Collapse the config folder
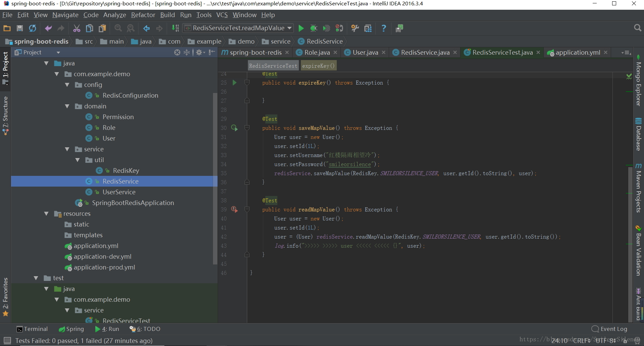Image resolution: width=644 pixels, height=346 pixels. (x=67, y=85)
